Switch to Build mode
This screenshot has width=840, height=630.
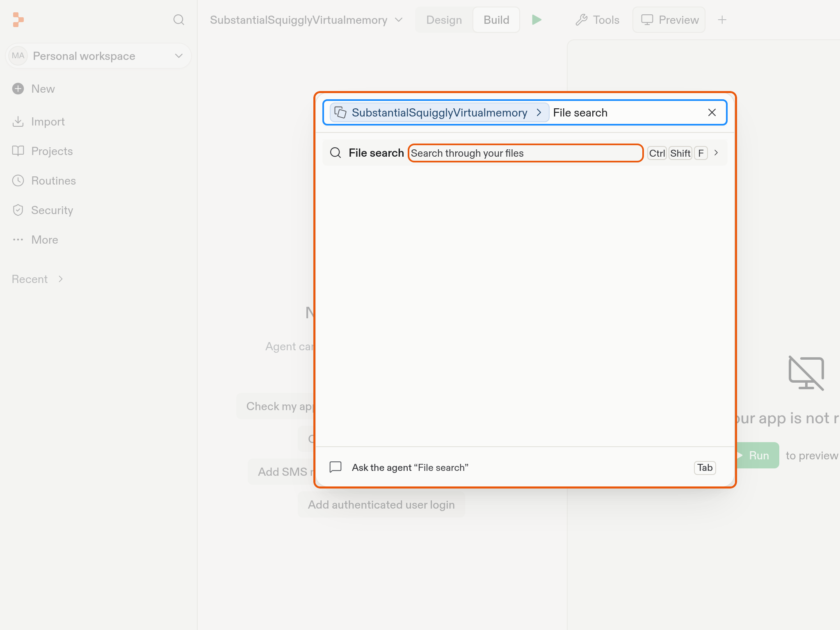tap(496, 20)
